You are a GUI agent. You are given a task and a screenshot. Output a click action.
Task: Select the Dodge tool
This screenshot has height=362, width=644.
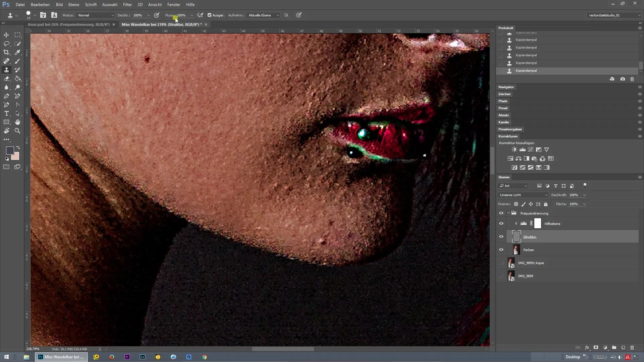point(17,87)
